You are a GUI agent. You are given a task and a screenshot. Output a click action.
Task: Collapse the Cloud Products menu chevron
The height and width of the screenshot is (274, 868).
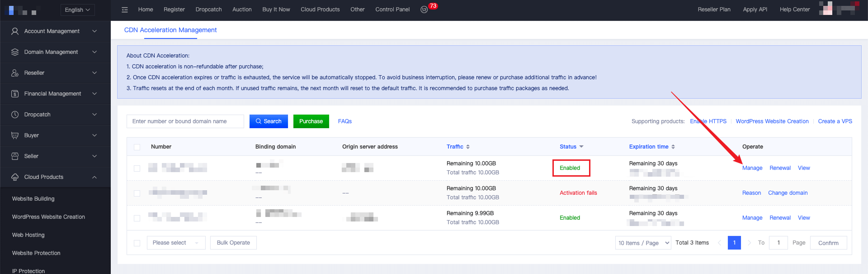click(x=94, y=177)
